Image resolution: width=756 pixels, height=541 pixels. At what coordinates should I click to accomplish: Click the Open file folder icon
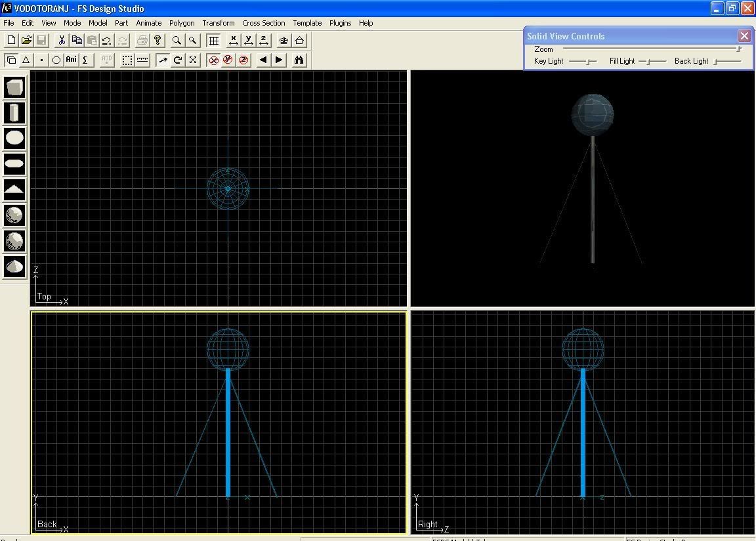pyautogui.click(x=26, y=41)
